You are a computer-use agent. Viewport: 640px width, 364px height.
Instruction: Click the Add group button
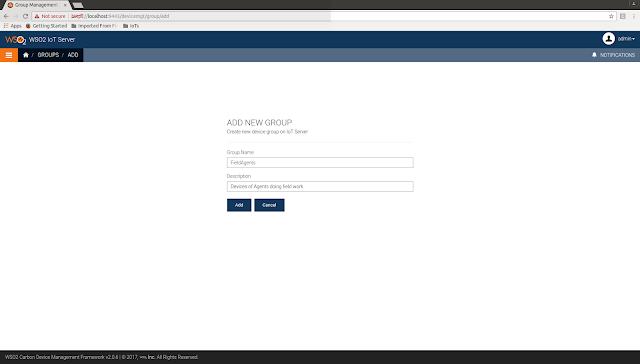point(239,205)
